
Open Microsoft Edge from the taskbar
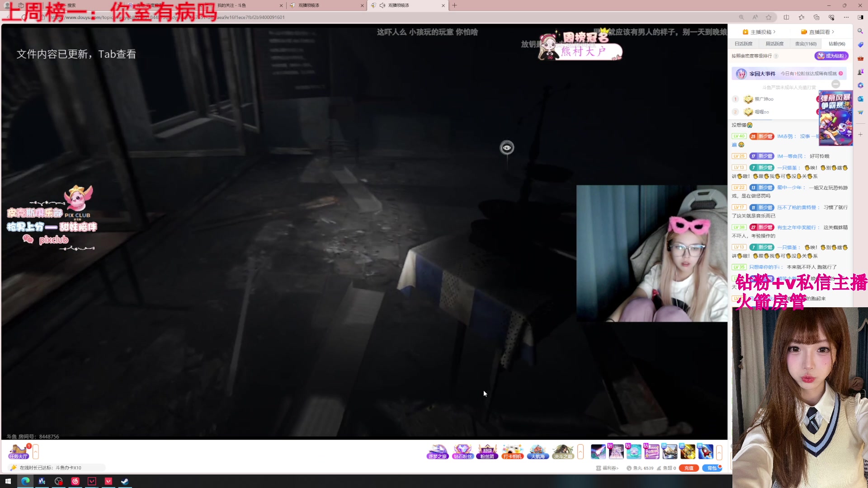(x=25, y=481)
